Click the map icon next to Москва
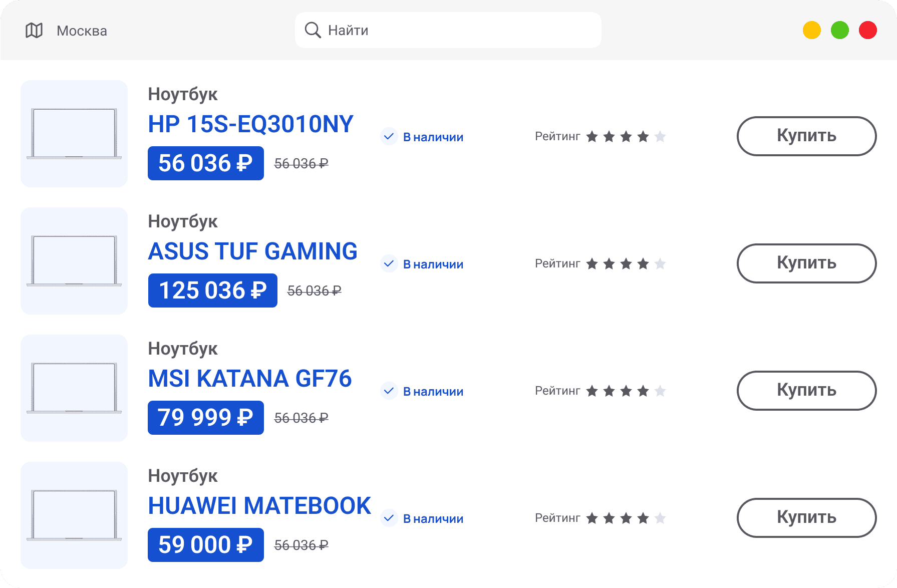The height and width of the screenshot is (588, 897). pyautogui.click(x=34, y=31)
